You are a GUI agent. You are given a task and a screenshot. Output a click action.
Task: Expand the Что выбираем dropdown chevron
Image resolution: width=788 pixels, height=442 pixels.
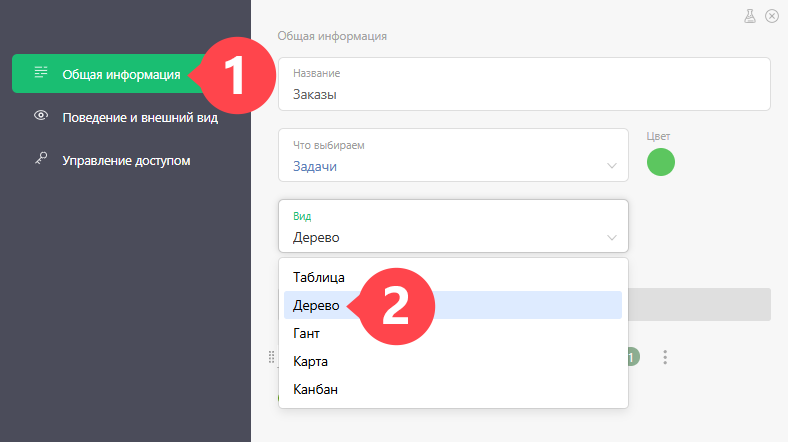[x=612, y=166]
